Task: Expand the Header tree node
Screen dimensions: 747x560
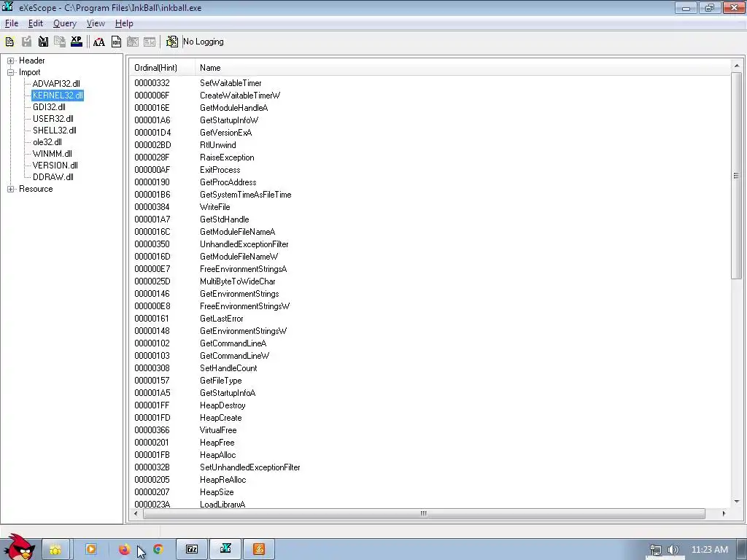Action: [x=10, y=61]
